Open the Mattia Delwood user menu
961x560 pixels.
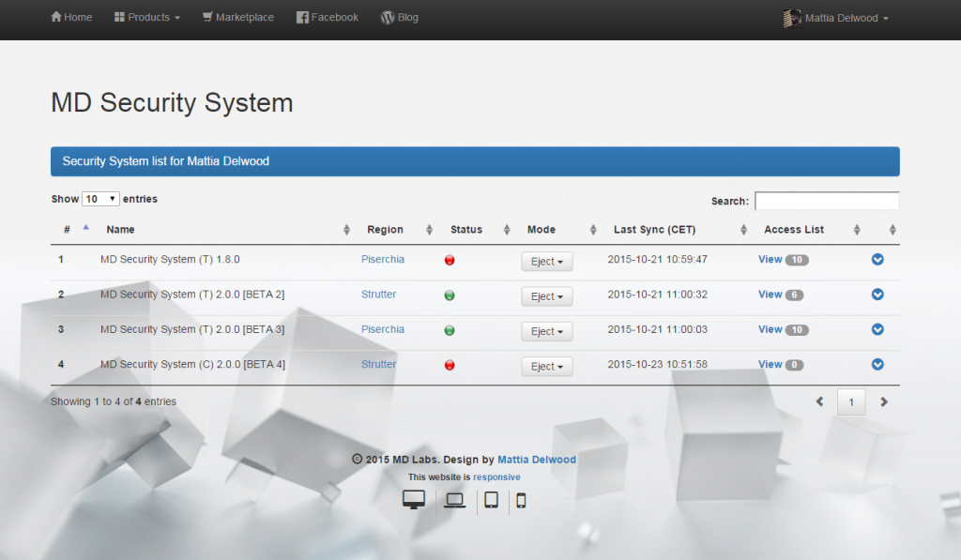[836, 18]
